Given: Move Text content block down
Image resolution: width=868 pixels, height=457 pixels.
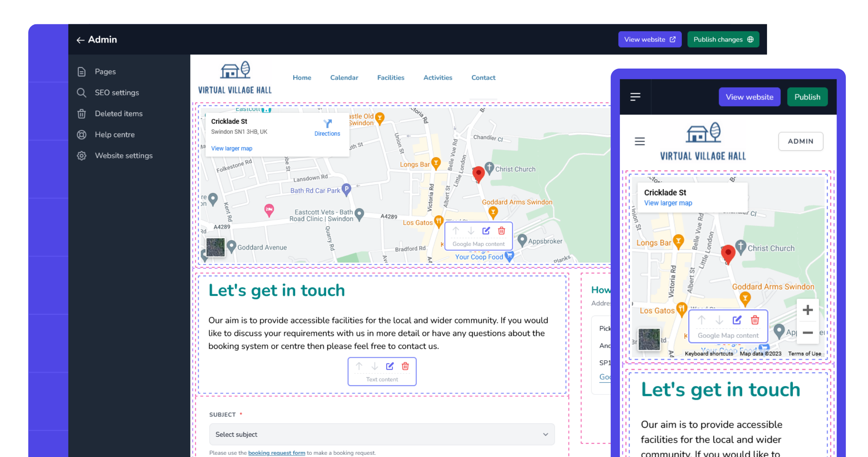Looking at the screenshot, I should [374, 366].
